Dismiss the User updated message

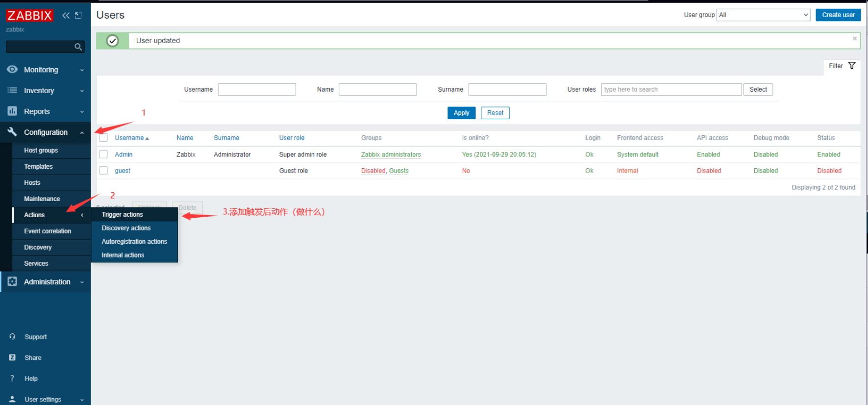pyautogui.click(x=855, y=38)
